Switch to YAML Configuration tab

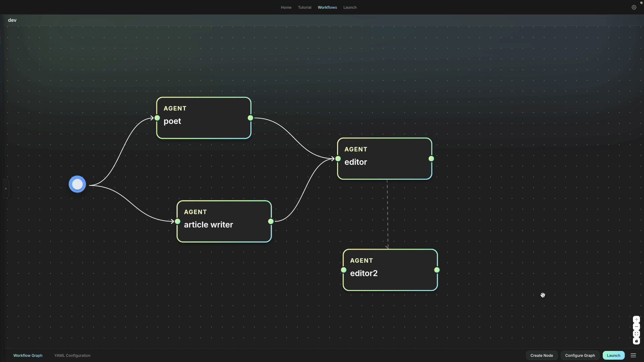coord(72,356)
